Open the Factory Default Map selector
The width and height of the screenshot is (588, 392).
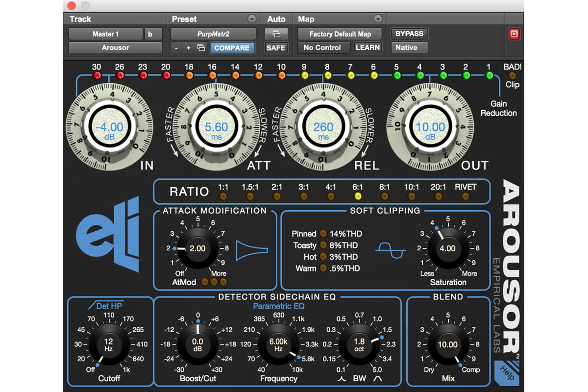(341, 34)
